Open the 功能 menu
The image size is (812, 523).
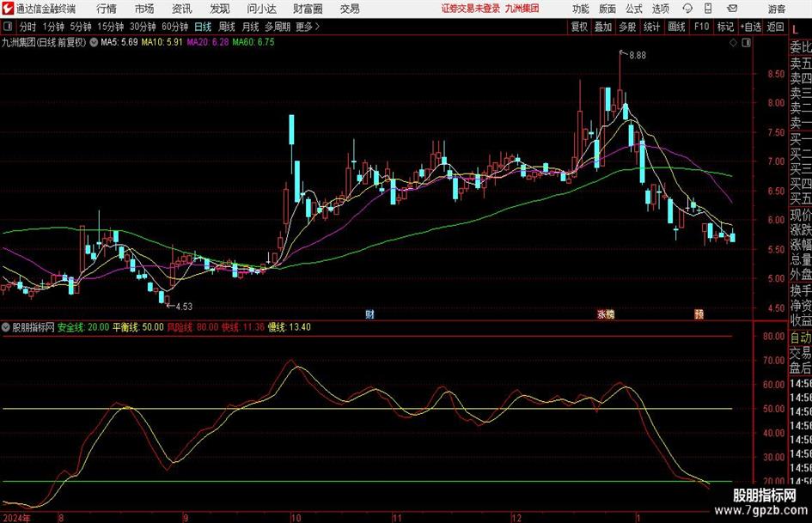tap(581, 9)
